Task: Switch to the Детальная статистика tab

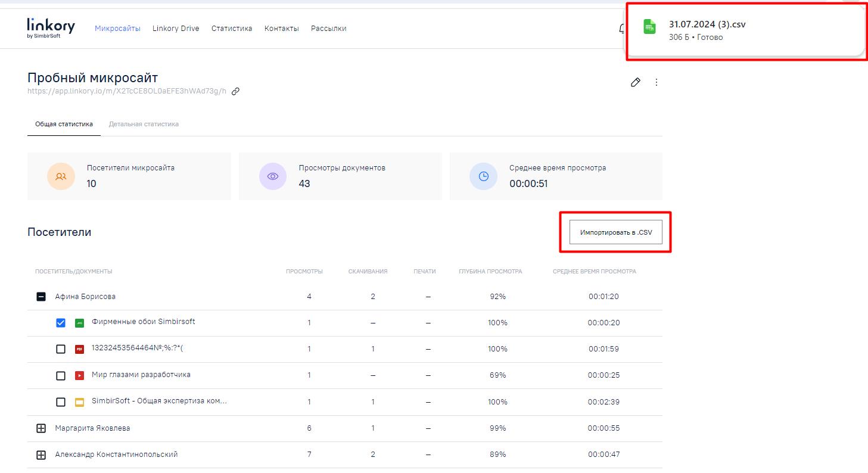Action: (x=144, y=124)
